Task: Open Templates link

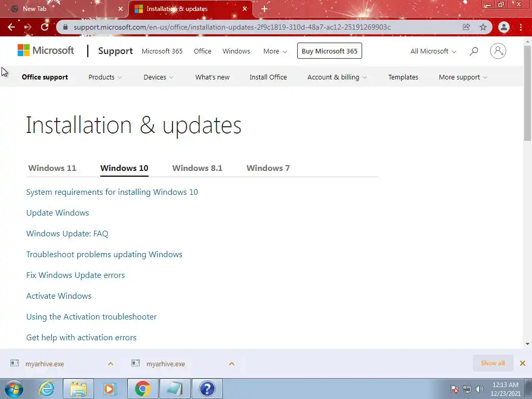Action: (403, 77)
